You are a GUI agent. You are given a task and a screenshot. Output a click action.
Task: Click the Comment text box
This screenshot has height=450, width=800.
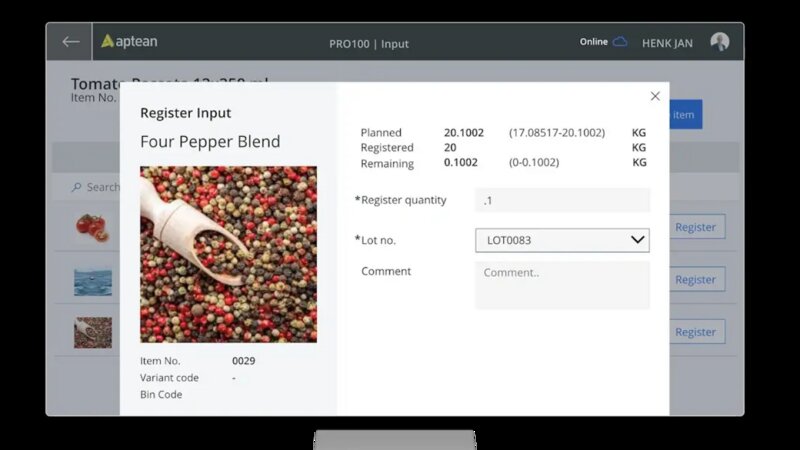562,285
